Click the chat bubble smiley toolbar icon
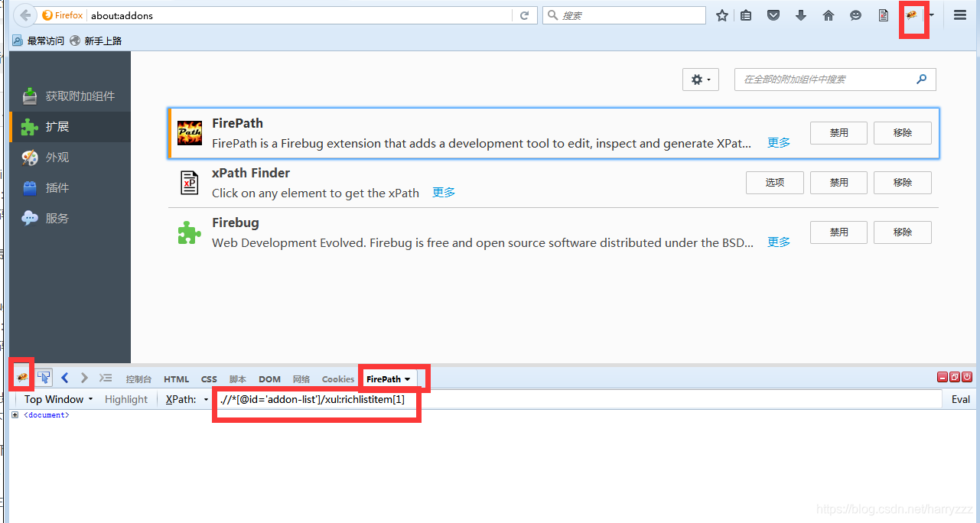This screenshot has height=523, width=980. click(856, 15)
